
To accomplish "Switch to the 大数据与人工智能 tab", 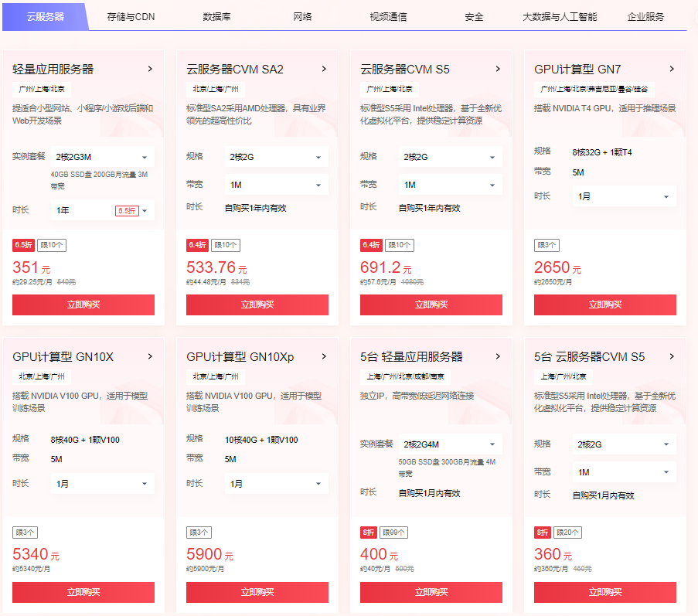I will click(560, 17).
